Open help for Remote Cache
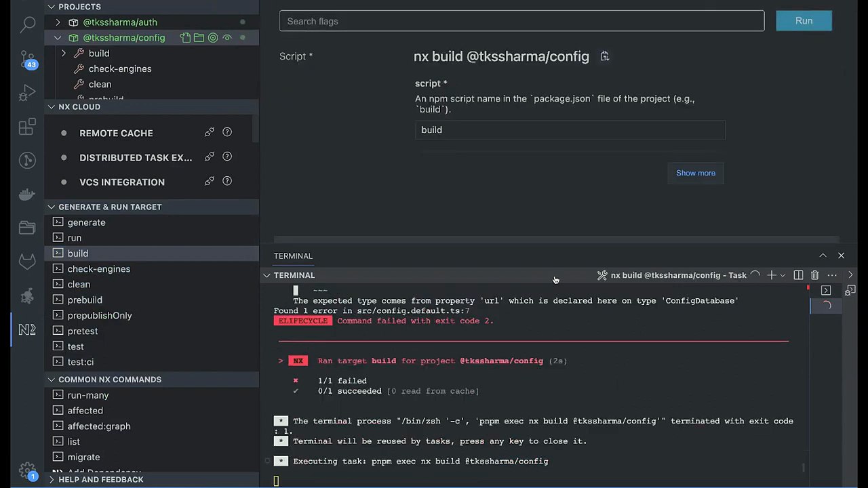 click(227, 133)
